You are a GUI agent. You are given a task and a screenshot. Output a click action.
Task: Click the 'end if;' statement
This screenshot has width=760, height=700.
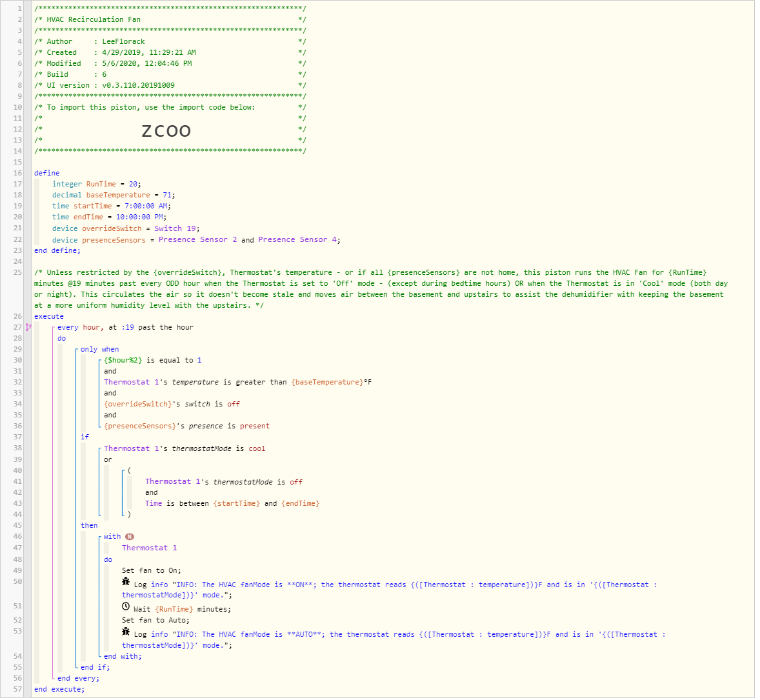[x=95, y=668]
